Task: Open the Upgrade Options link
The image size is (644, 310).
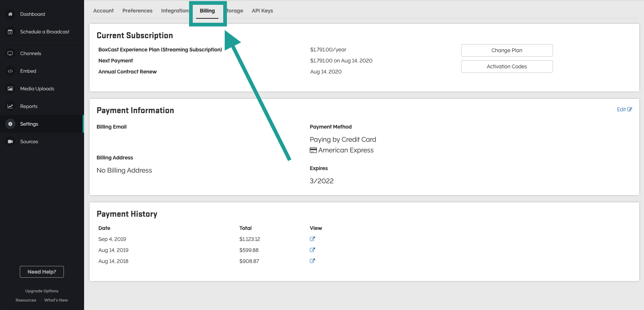Action: [x=42, y=291]
